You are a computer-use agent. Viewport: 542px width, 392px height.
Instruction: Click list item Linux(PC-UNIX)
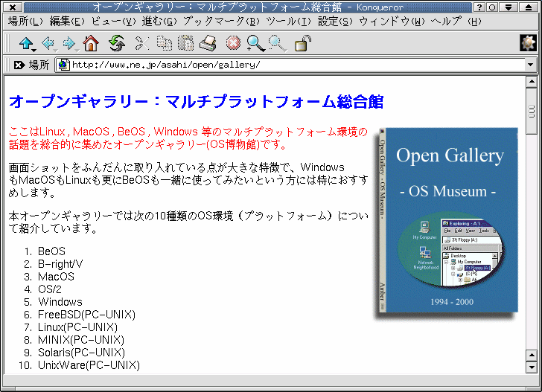tap(77, 327)
